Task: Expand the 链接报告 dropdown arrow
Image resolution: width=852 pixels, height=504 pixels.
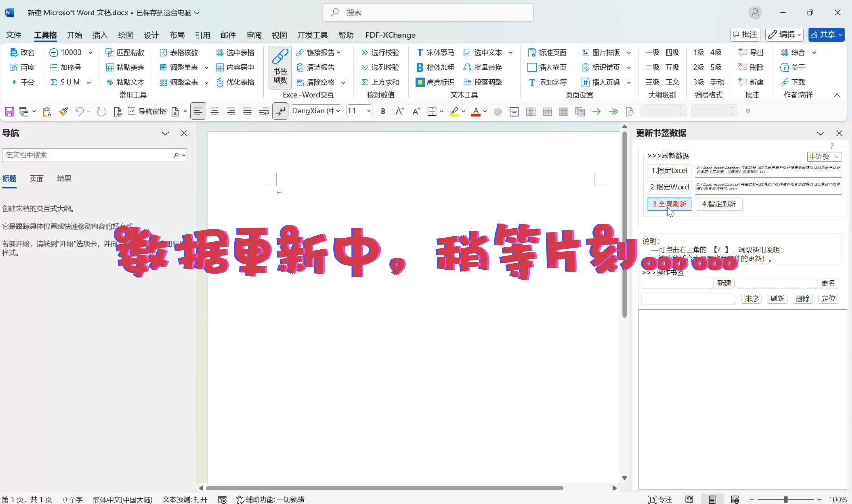Action: (339, 52)
